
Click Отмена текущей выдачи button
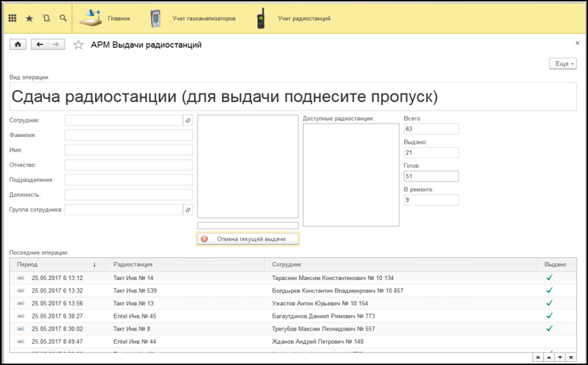click(248, 239)
